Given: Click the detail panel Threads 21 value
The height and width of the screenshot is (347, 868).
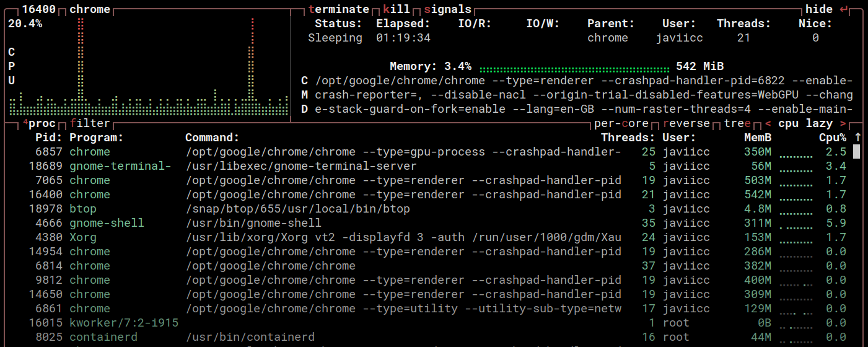Looking at the screenshot, I should tap(744, 38).
